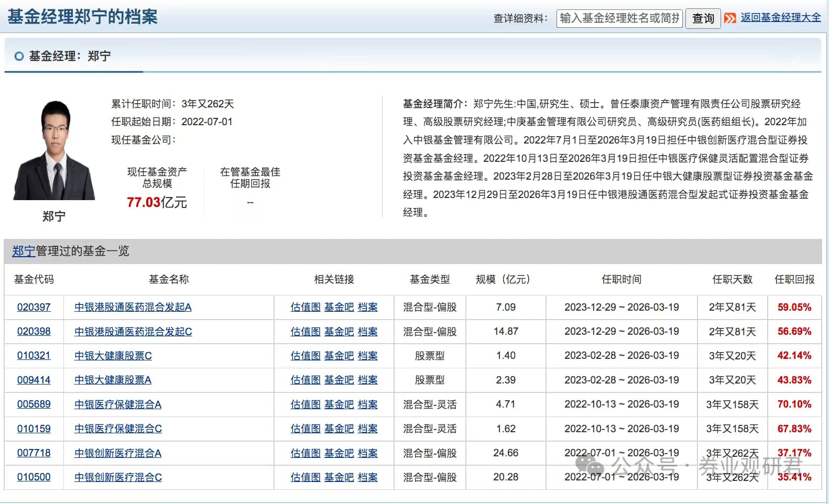Click manager 郑宁's portrait photo
The width and height of the screenshot is (829, 504).
click(54, 150)
